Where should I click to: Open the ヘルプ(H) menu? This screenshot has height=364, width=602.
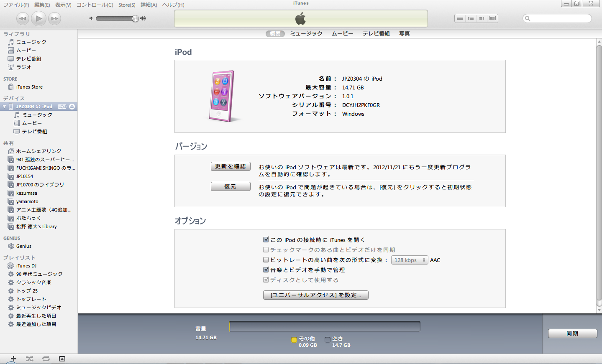pos(173,5)
